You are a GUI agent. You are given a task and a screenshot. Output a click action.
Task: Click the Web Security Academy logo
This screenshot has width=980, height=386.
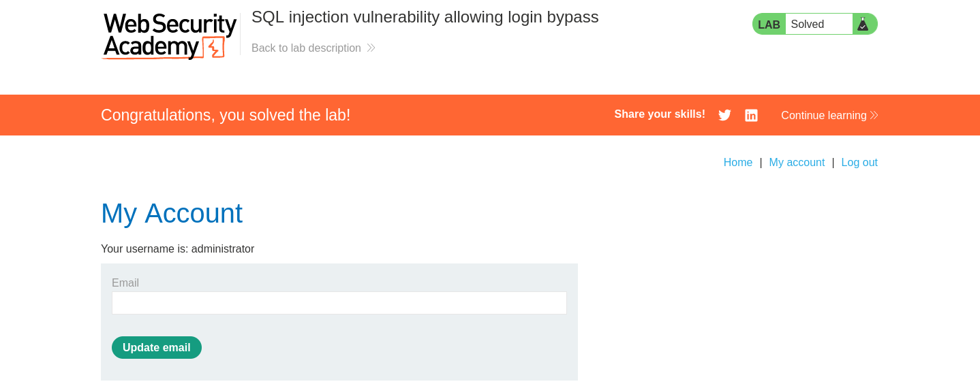170,36
